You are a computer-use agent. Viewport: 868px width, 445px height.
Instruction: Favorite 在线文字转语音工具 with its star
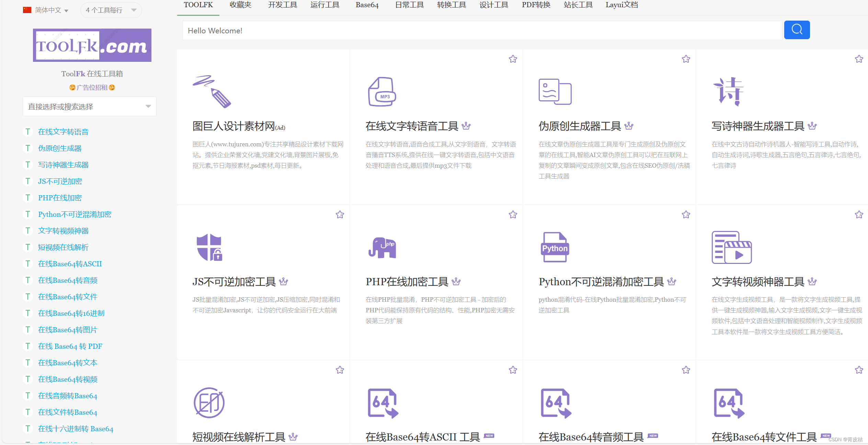tap(513, 59)
